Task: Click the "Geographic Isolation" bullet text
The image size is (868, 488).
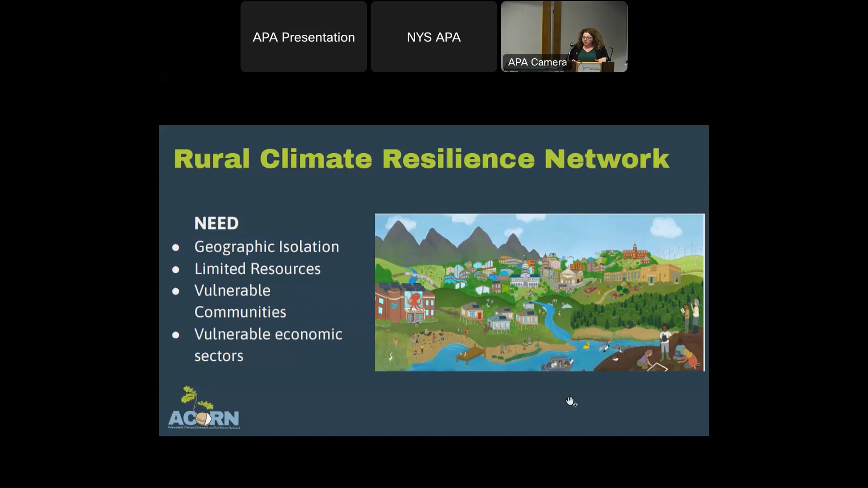Action: point(267,247)
